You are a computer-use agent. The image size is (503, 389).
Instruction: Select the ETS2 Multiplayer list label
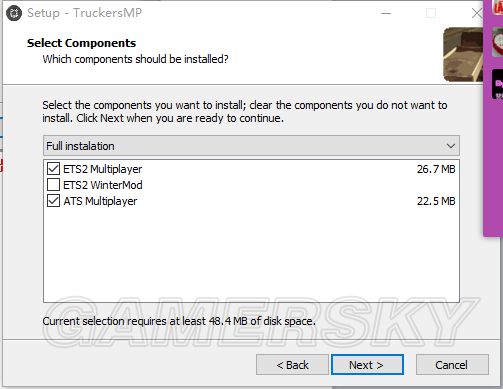pos(103,169)
